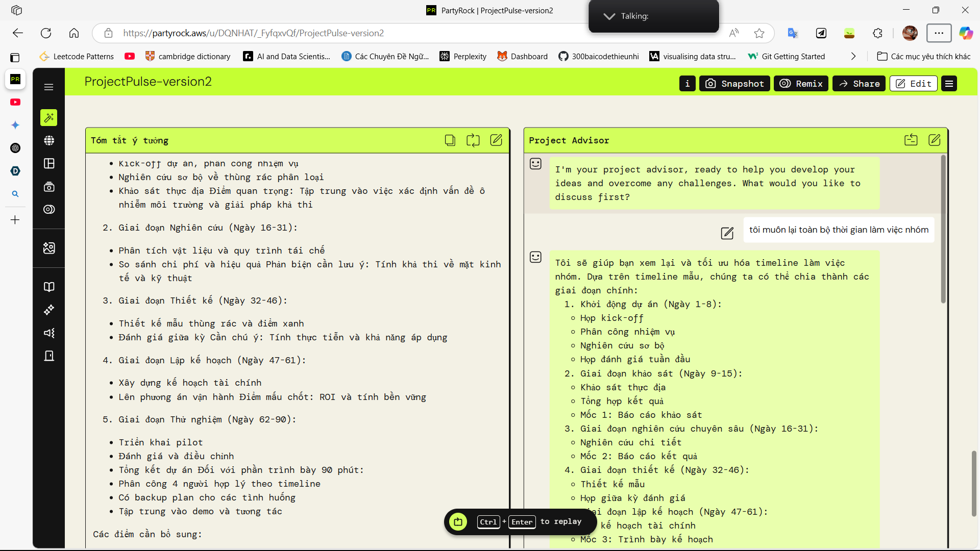Click the exit door icon at sidebar bottom
This screenshot has height=551, width=980.
tap(48, 356)
